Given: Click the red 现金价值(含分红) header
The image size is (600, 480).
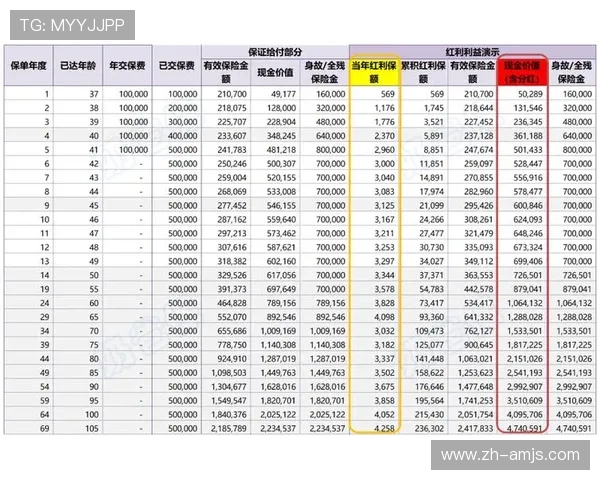Looking at the screenshot, I should (522, 72).
